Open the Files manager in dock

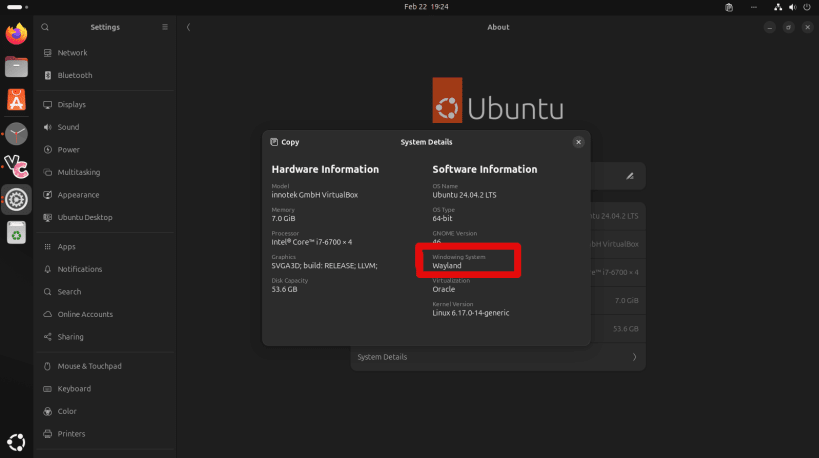16,67
